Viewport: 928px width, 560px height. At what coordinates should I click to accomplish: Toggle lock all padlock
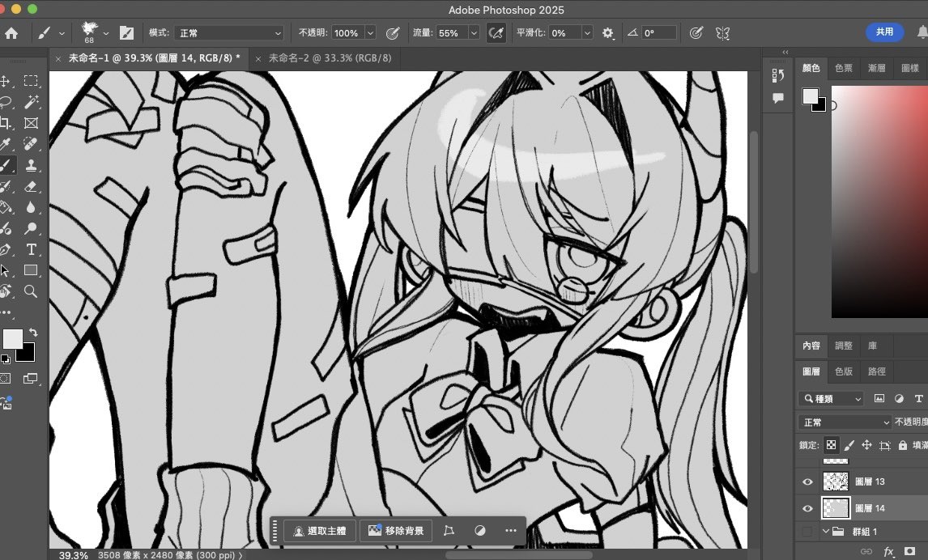pyautogui.click(x=903, y=445)
